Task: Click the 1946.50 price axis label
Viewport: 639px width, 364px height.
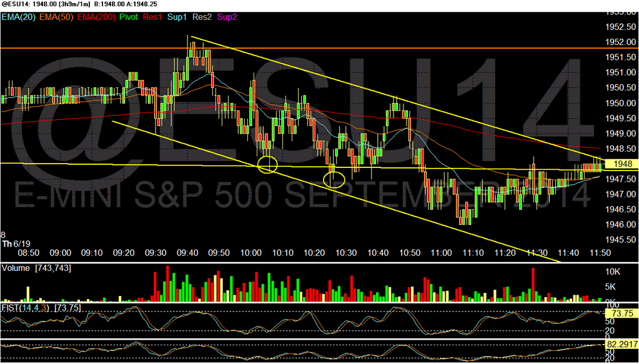Action: 621,209
